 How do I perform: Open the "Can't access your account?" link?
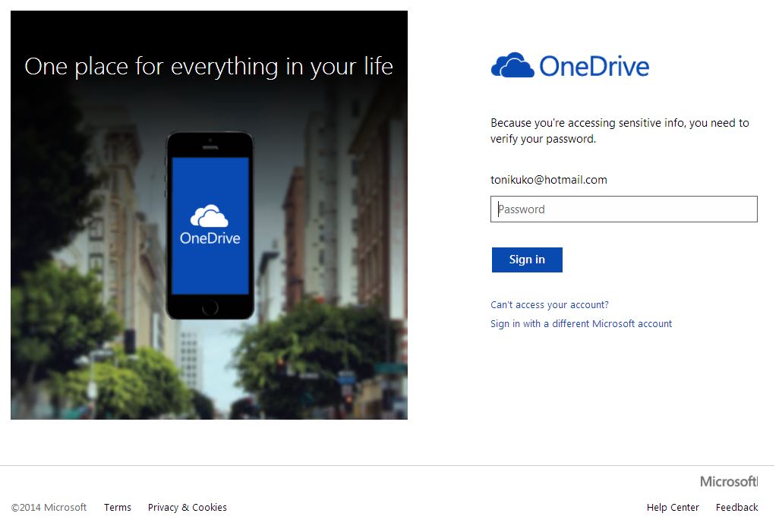549,305
